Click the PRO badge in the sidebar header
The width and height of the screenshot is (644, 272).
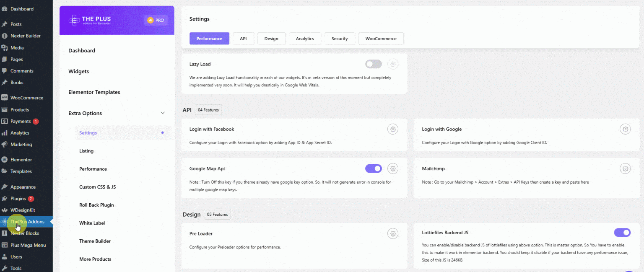click(156, 20)
